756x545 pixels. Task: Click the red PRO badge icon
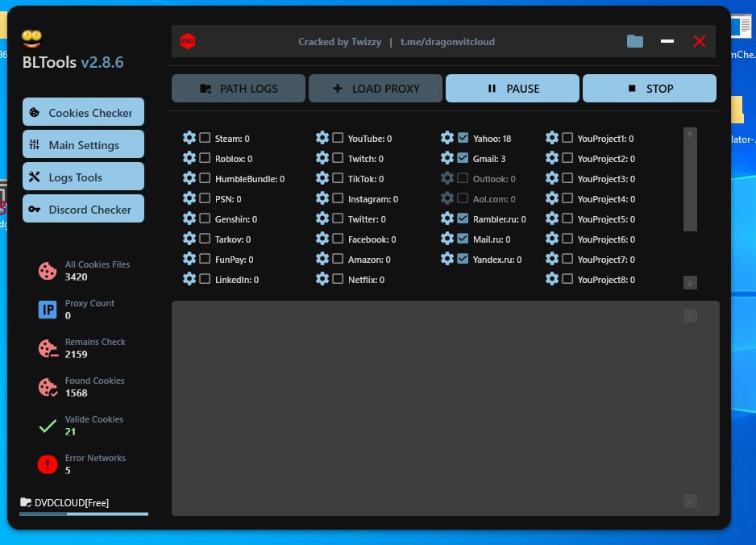(x=188, y=41)
